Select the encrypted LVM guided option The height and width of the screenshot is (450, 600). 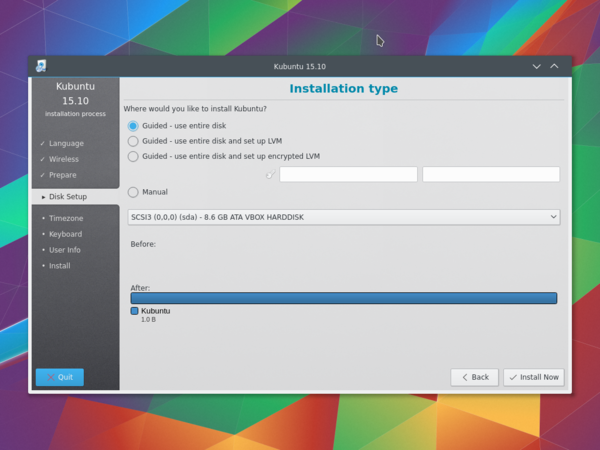[x=133, y=156]
